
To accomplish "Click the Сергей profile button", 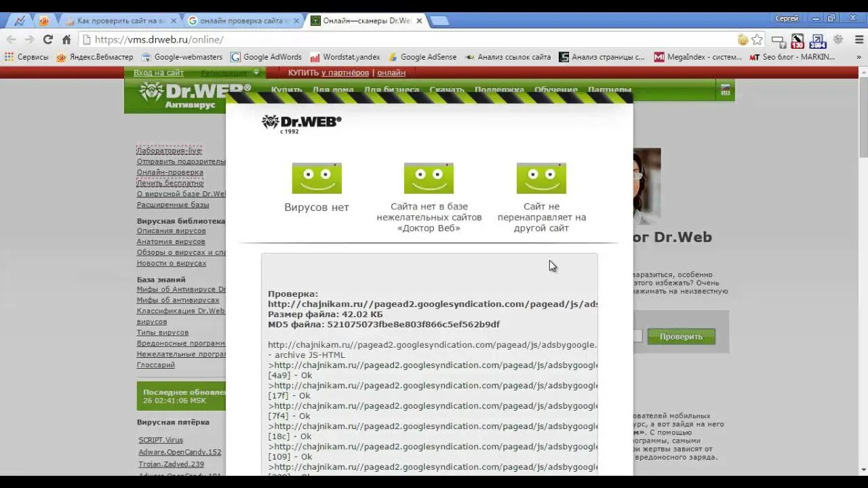I will 787,18.
